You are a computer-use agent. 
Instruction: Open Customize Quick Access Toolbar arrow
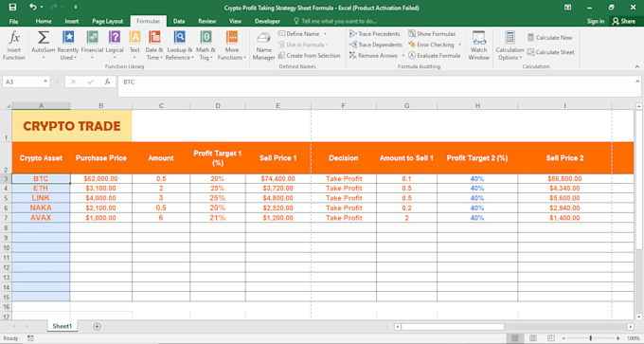click(x=76, y=8)
